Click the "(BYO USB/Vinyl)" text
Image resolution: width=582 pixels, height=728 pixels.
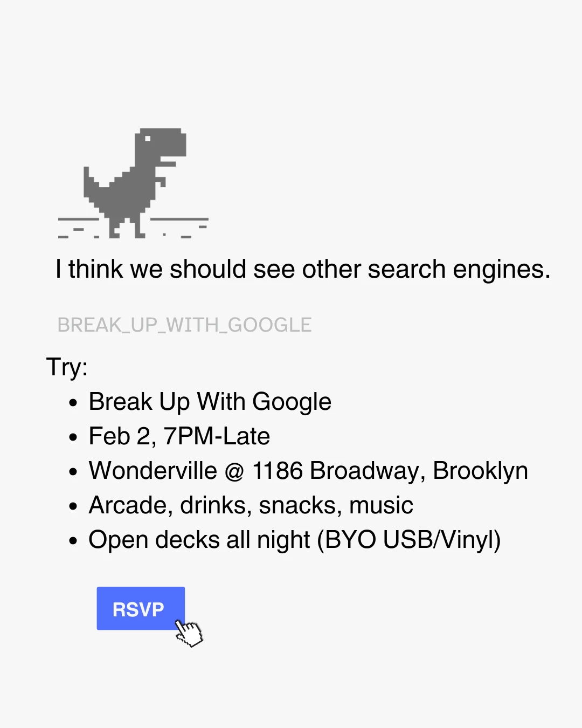[408, 540]
